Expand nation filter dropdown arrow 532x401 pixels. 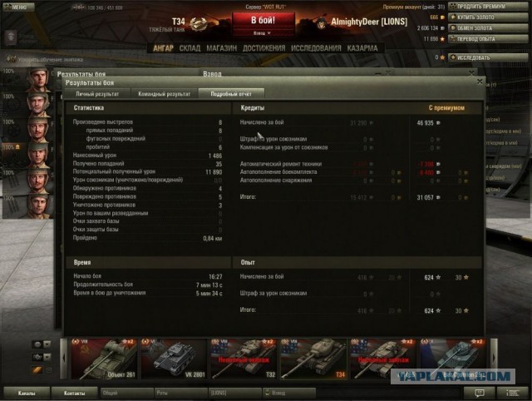coord(47,344)
